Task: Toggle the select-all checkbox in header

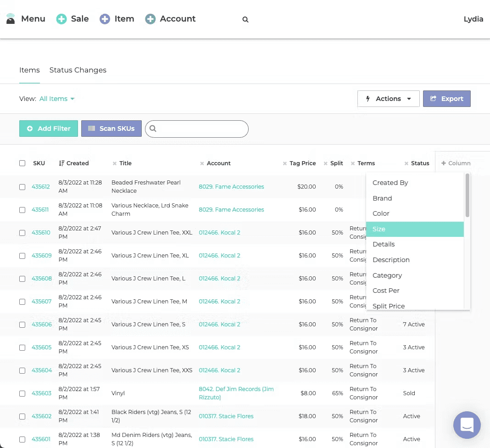Action: [22, 163]
